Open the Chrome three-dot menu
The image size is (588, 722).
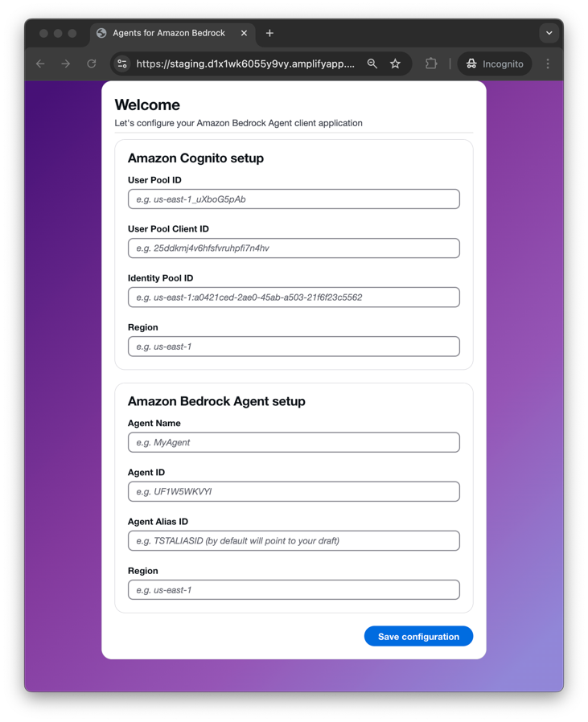[548, 64]
